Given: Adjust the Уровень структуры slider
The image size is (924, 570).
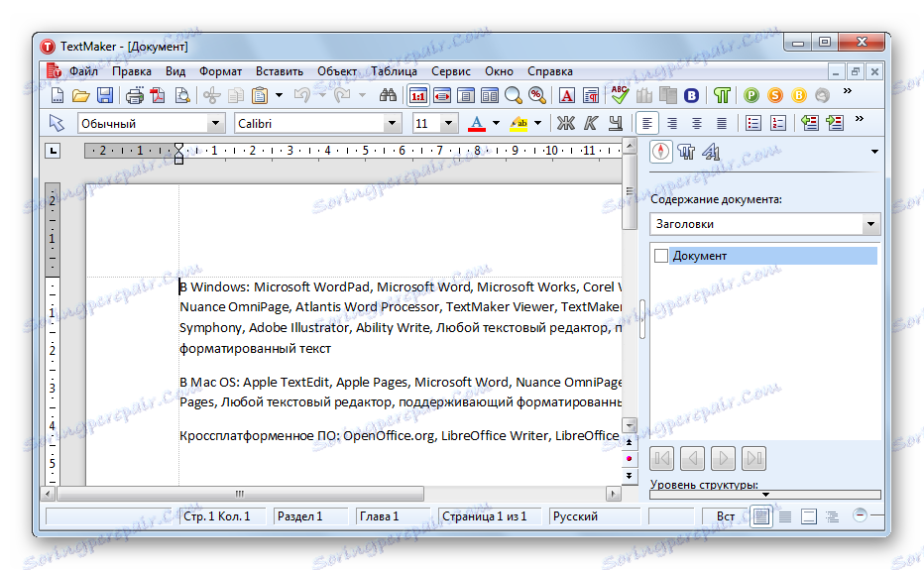Looking at the screenshot, I should [765, 495].
